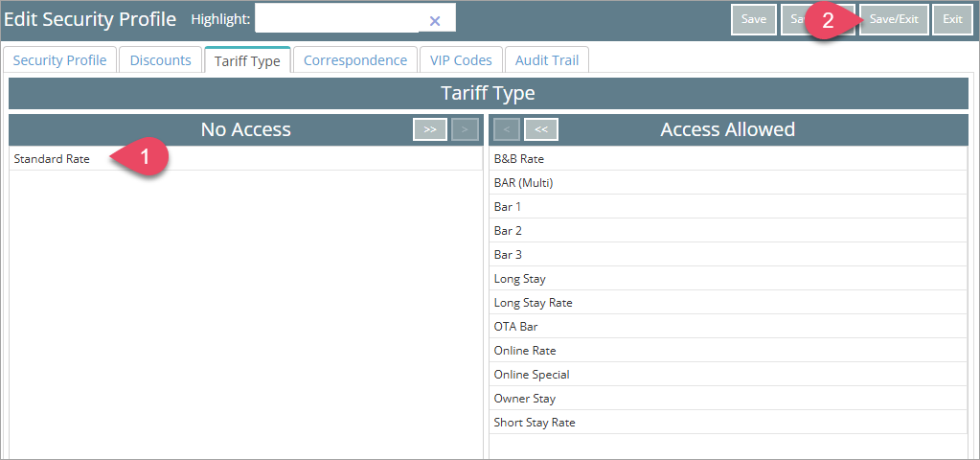The width and height of the screenshot is (980, 460).
Task: Select the Bar 2 tariff row
Action: pos(728,231)
